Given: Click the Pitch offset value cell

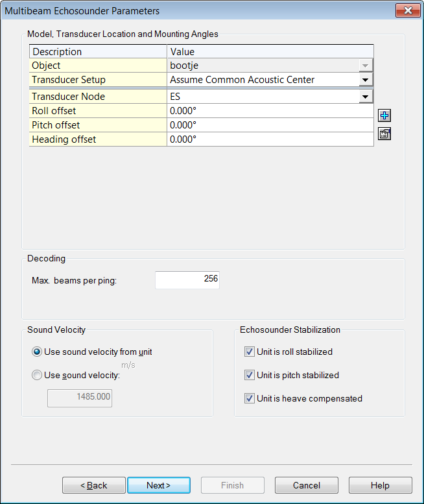Looking at the screenshot, I should (x=269, y=125).
